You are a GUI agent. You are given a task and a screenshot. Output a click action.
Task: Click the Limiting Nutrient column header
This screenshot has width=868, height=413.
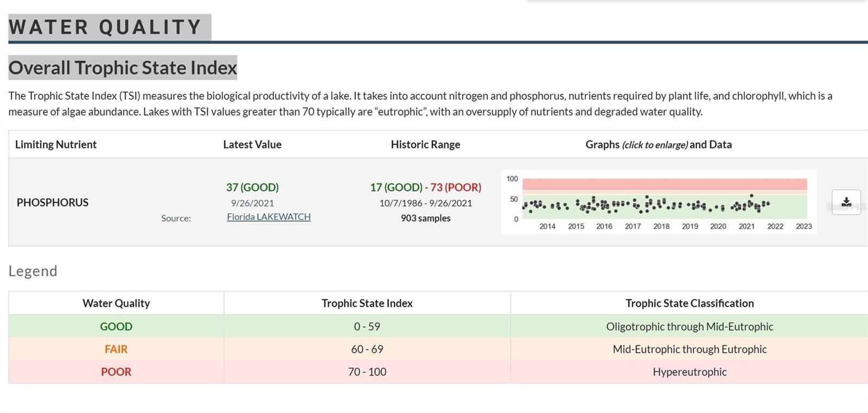click(56, 145)
